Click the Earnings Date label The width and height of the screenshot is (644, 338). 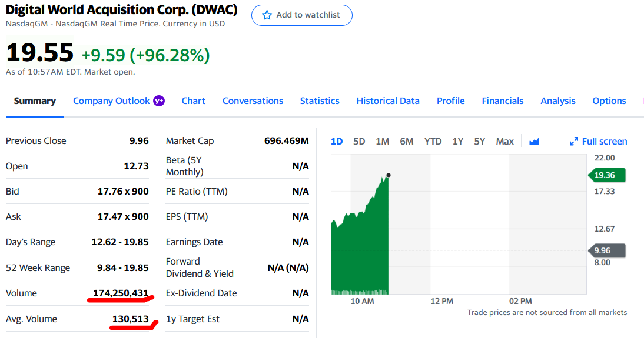(x=194, y=242)
